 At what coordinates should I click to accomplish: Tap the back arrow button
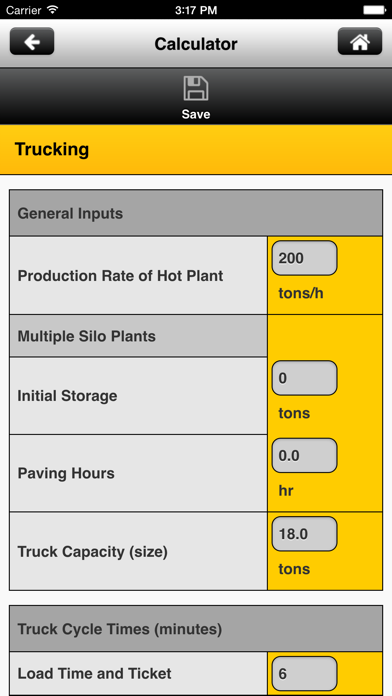[32, 41]
